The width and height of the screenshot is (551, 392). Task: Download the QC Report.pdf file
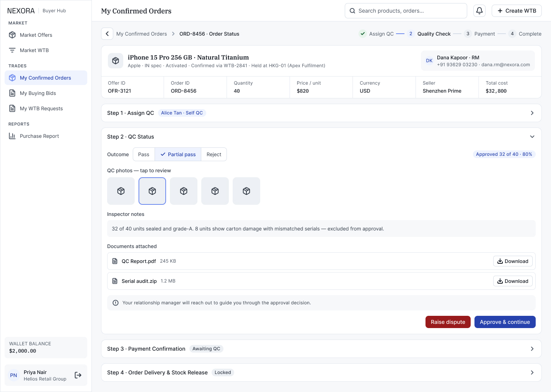(513, 261)
